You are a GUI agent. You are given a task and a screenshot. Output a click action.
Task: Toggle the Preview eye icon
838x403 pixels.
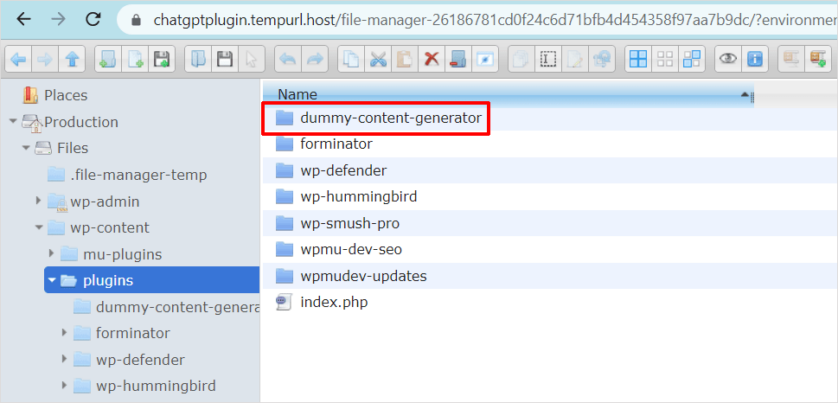[x=728, y=59]
